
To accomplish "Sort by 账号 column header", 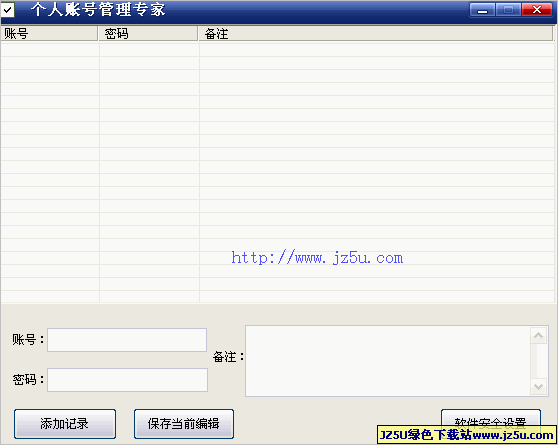I will point(49,34).
